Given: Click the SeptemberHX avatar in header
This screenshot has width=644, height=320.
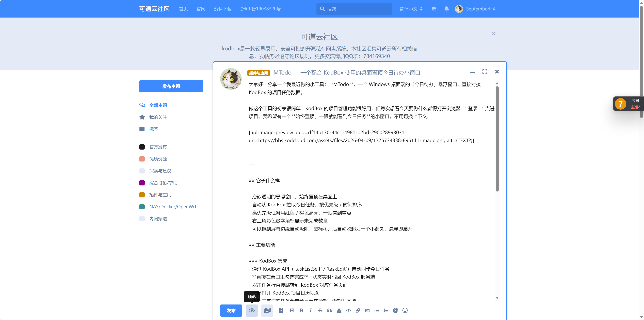Looking at the screenshot, I should [x=459, y=9].
